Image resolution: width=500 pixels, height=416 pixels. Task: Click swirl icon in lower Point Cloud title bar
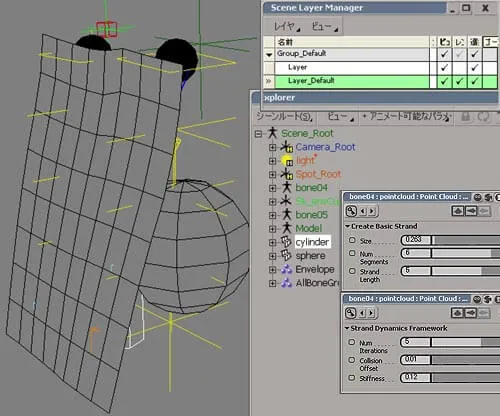point(488,299)
